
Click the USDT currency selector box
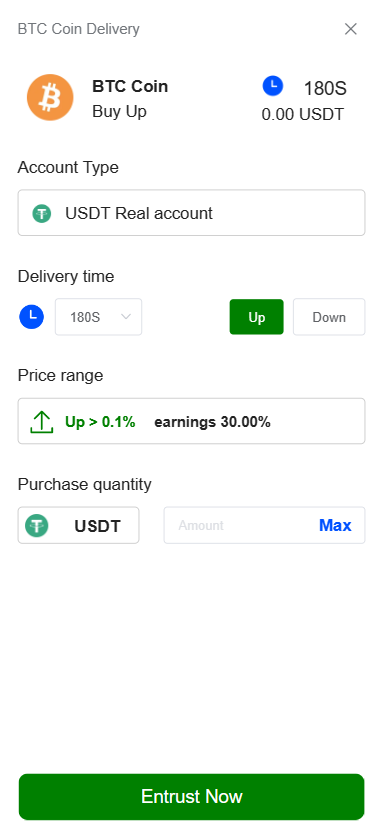79,526
